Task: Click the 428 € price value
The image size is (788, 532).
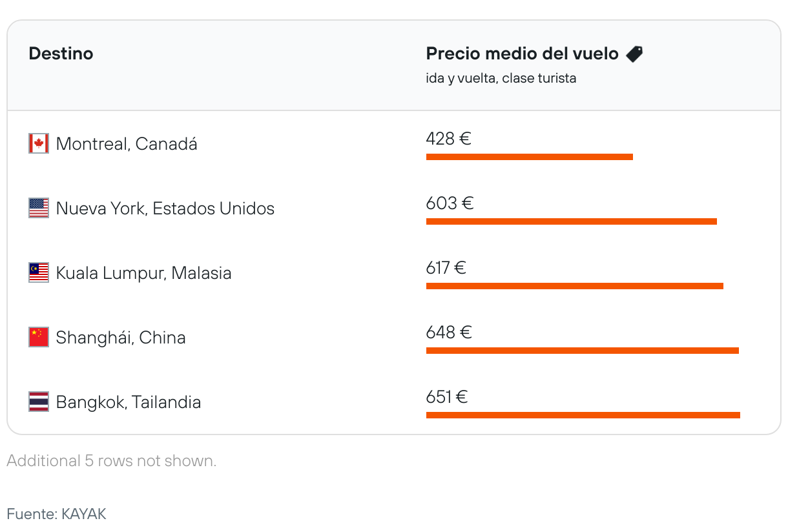Action: (x=448, y=139)
